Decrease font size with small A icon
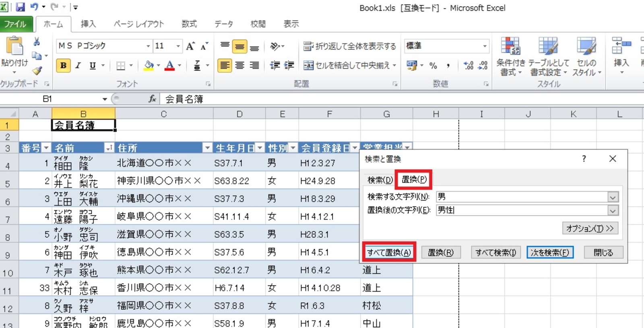Viewport: 644px width, 328px height. pos(204,46)
